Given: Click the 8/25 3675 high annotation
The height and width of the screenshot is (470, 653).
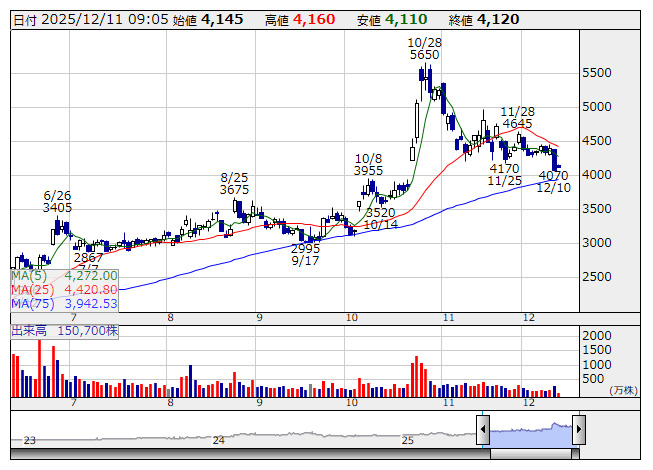Looking at the screenshot, I should click(x=234, y=184).
